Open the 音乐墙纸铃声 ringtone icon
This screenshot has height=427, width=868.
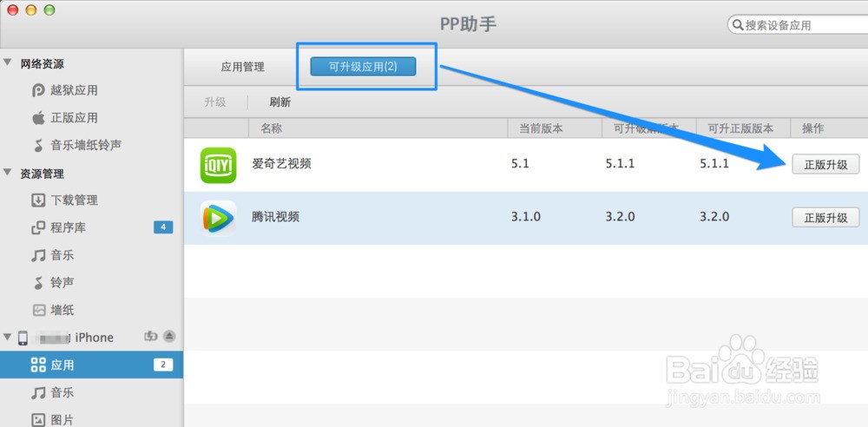(38, 146)
